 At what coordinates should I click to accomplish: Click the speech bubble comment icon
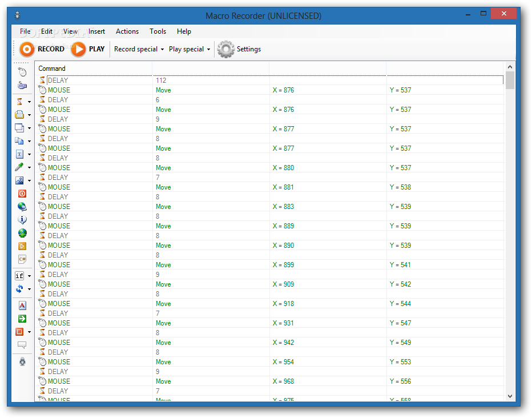(x=22, y=345)
